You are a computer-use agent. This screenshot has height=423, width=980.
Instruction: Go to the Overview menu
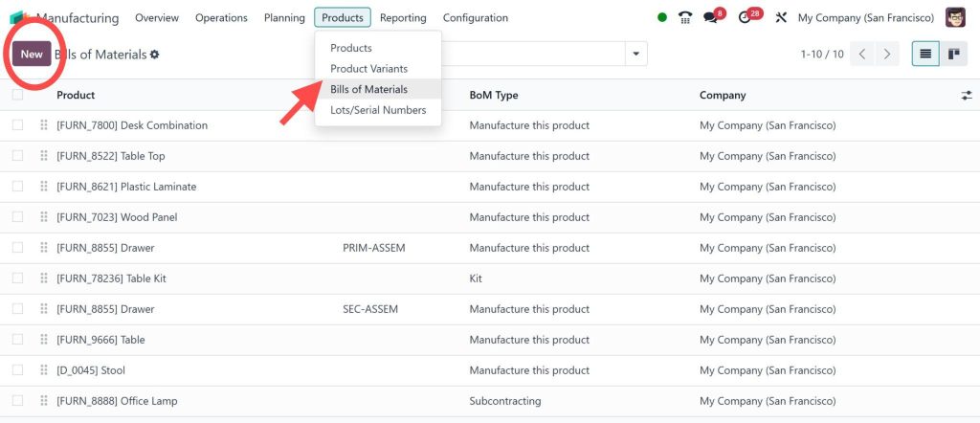(x=157, y=18)
